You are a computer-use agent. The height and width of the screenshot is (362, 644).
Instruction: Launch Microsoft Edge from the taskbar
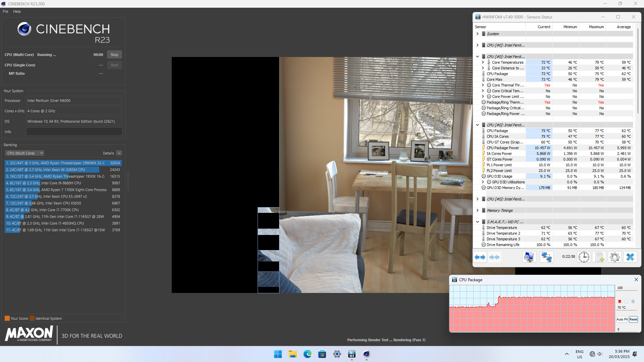coord(307,354)
